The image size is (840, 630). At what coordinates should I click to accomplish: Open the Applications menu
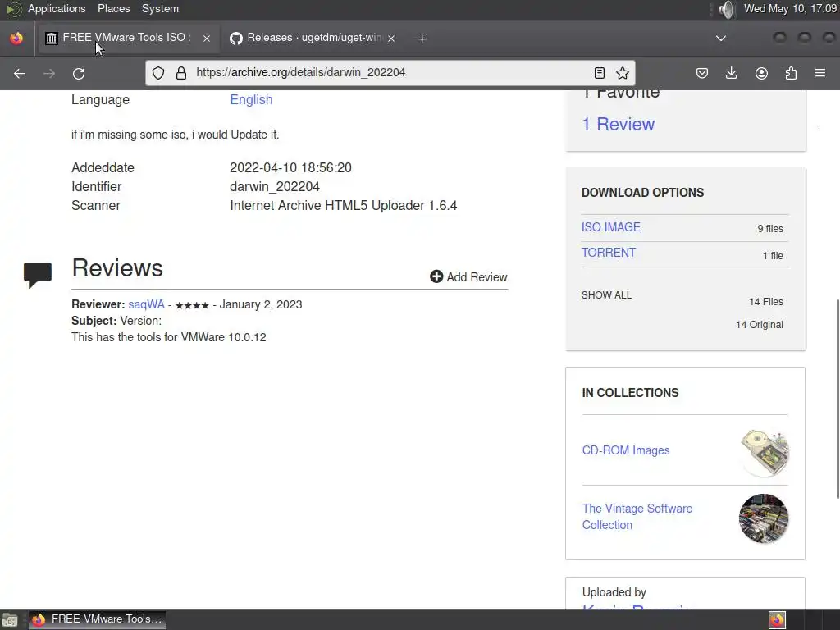pyautogui.click(x=57, y=8)
